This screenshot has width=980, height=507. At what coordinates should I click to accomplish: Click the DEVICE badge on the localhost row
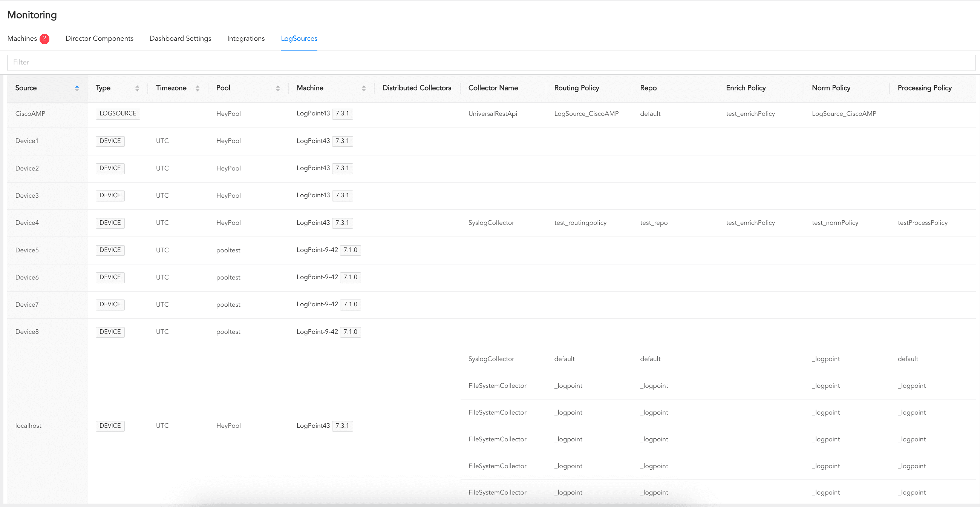click(x=110, y=426)
